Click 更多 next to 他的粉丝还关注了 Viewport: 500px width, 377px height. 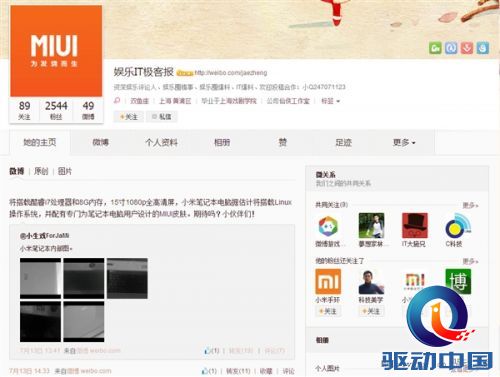point(470,261)
